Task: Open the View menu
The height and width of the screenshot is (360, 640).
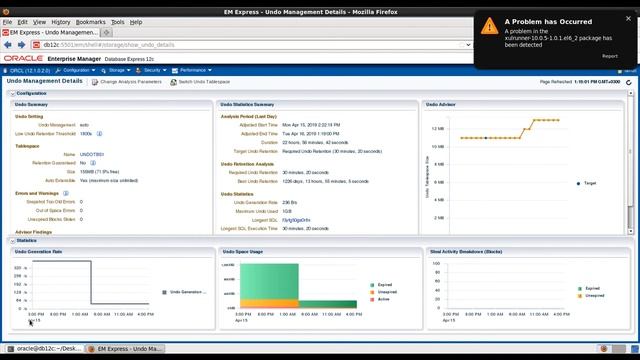Action: (39, 22)
